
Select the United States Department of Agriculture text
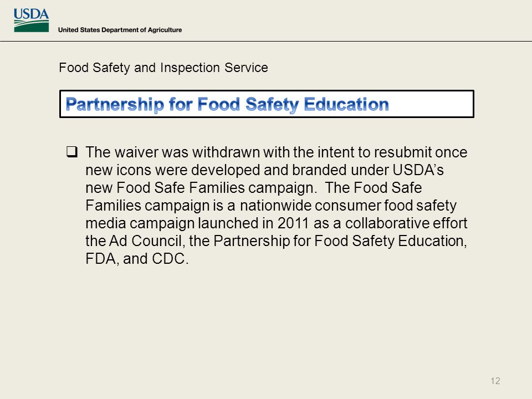[120, 30]
